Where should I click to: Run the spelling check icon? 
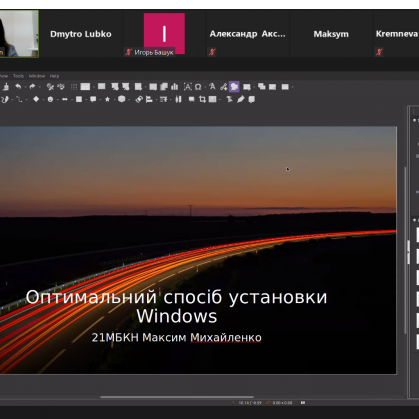coord(61,87)
